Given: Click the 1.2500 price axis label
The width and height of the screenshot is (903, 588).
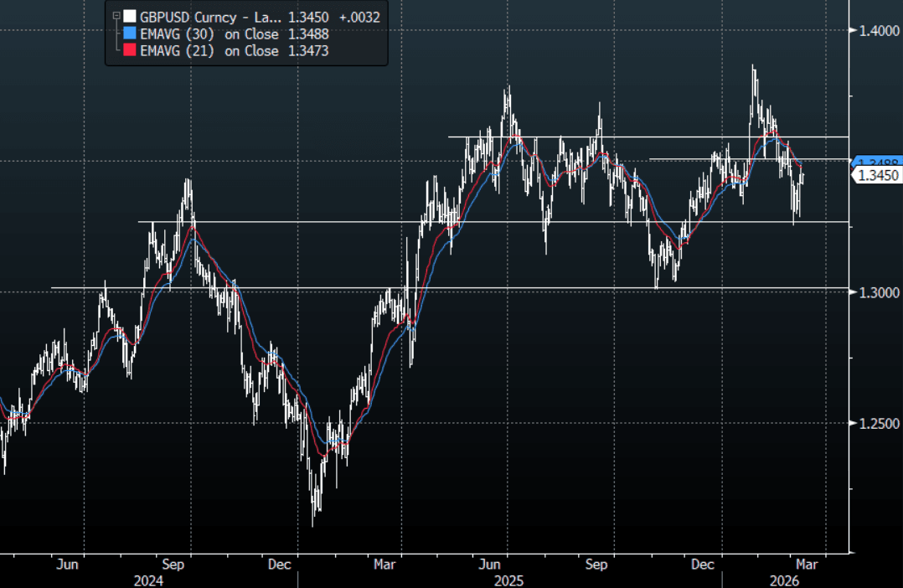Looking at the screenshot, I should click(x=879, y=424).
